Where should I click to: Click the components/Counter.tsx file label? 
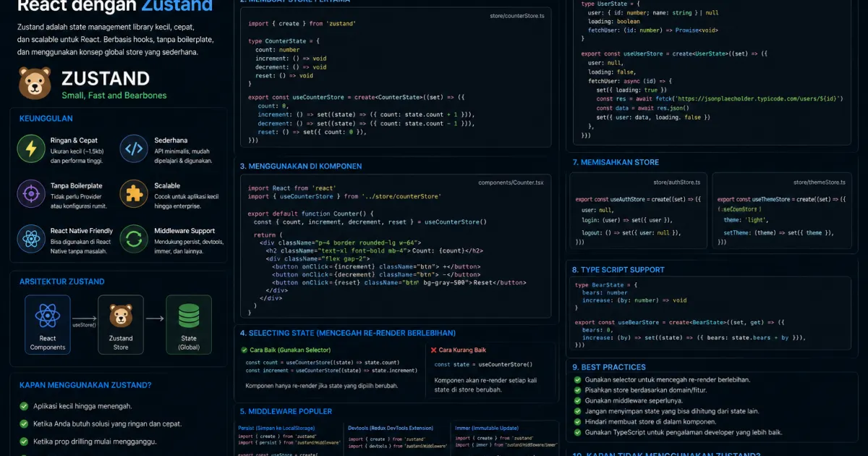(511, 182)
